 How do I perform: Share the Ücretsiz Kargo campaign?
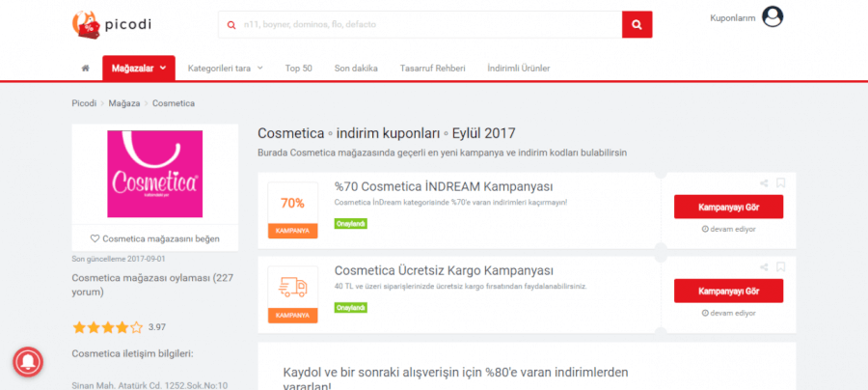tap(764, 267)
